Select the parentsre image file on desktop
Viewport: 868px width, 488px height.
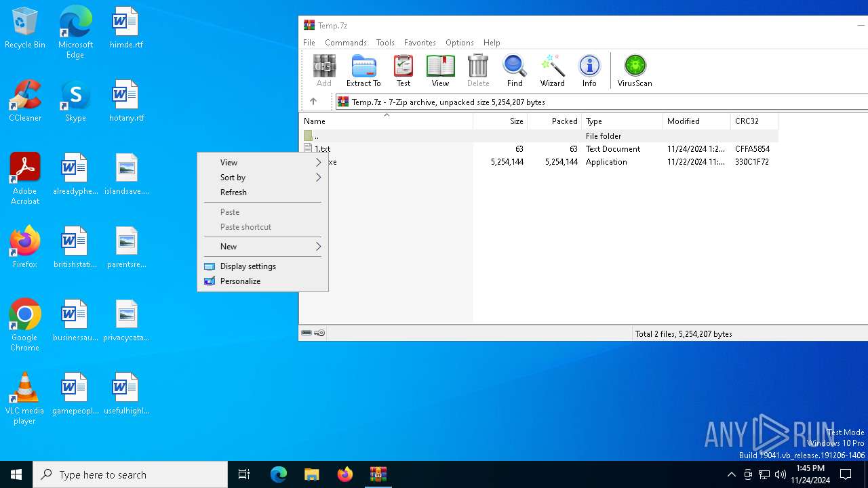point(126,247)
